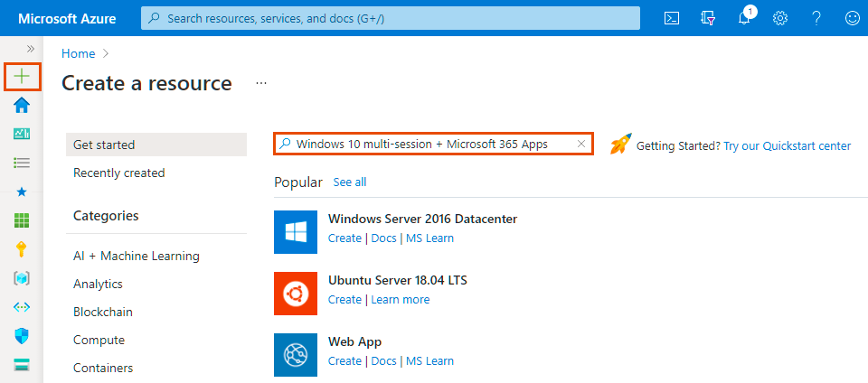Open the Blockchain category
This screenshot has height=383, width=868.
(x=103, y=312)
